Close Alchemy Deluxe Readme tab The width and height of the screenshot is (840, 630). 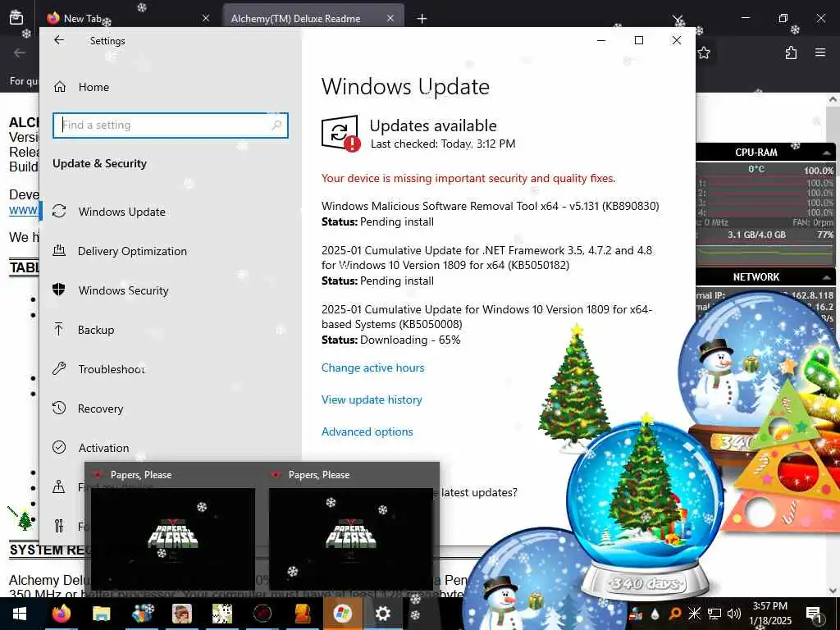390,18
